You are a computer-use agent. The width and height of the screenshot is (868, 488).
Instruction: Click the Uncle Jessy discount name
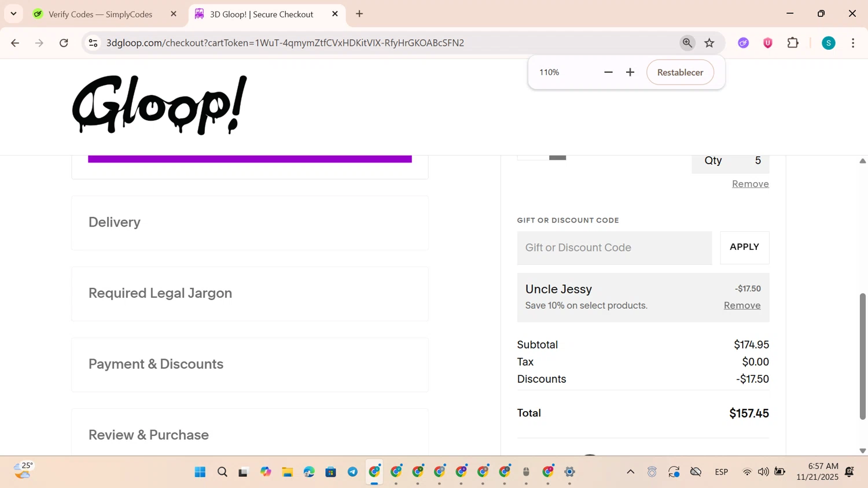click(558, 289)
